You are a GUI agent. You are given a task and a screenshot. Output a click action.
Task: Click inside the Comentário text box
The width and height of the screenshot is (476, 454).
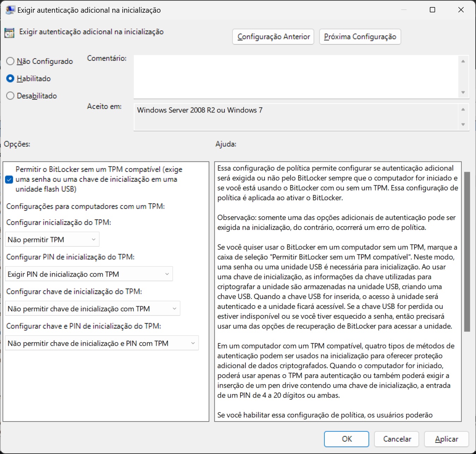[296, 77]
